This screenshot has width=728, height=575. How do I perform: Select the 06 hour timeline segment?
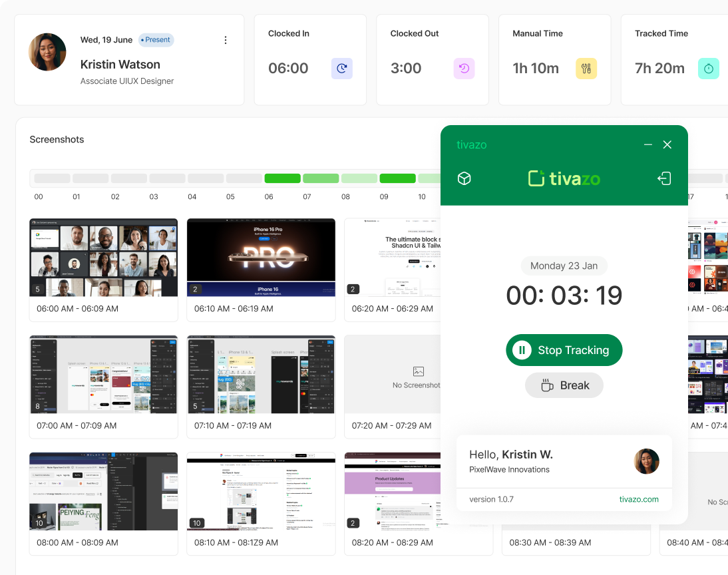coord(282,178)
